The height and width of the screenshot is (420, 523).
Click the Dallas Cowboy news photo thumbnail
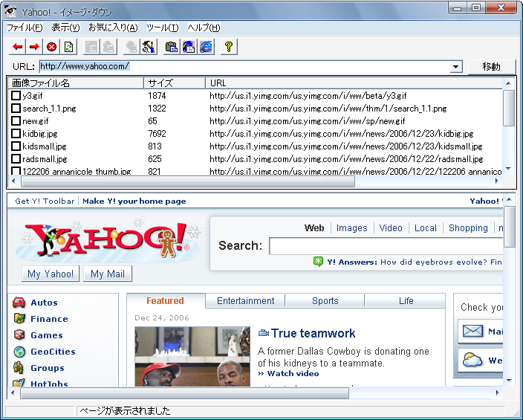[x=192, y=356]
